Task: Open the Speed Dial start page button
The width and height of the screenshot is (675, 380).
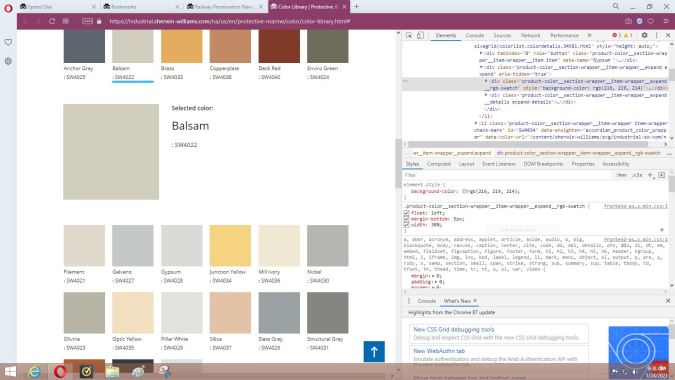Action: coord(66,21)
